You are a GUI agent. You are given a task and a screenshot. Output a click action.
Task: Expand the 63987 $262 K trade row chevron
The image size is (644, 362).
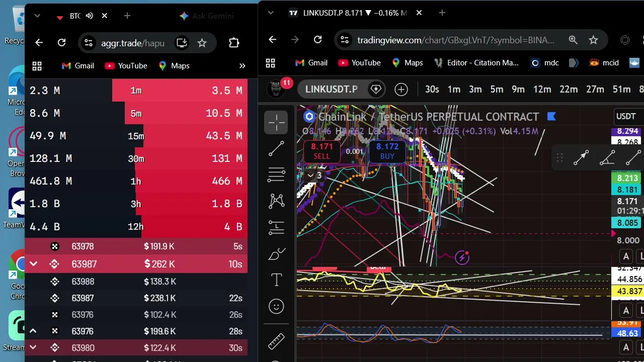(33, 264)
